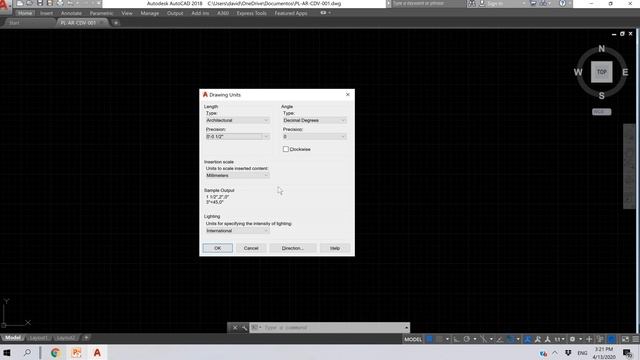Click the Save icon in Quick Access toolbar
The image size is (640, 360).
pos(40,3)
